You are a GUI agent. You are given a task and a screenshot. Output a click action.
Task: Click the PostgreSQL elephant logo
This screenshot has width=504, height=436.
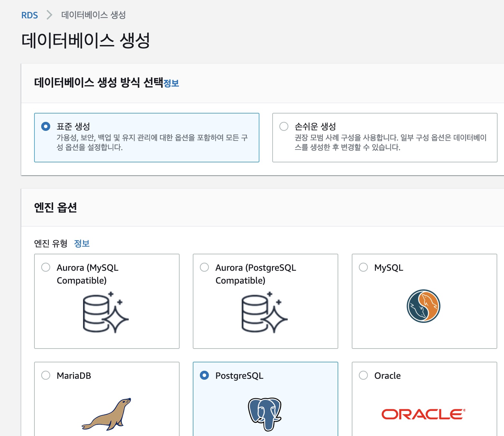265,414
